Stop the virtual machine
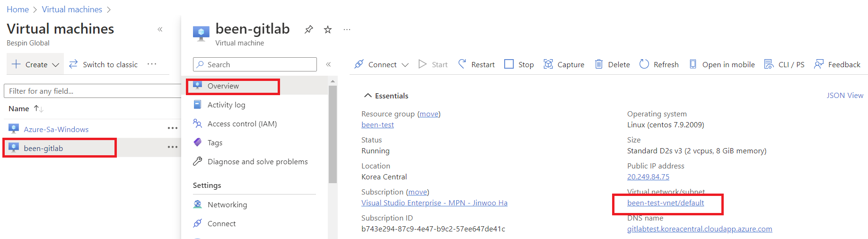 coord(519,64)
